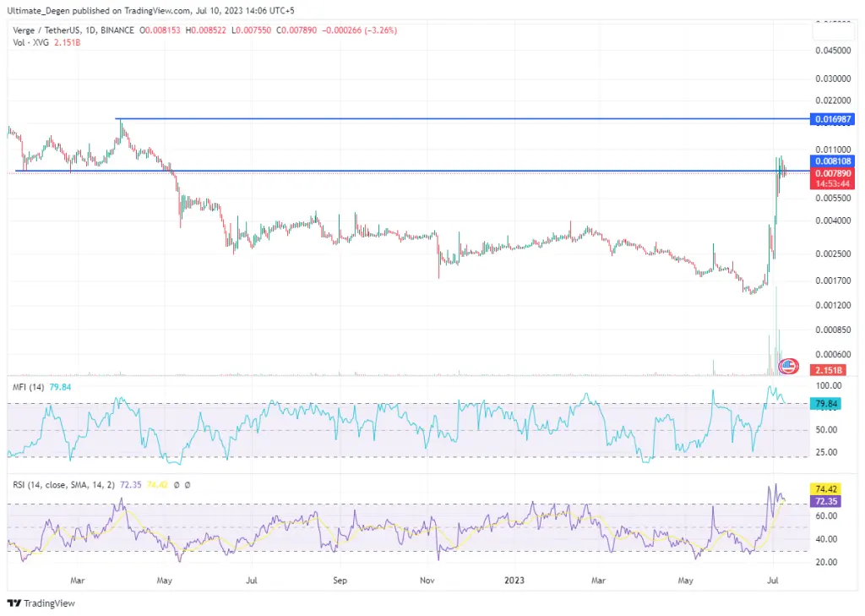Select the horizontal line at 0.008108
Viewport: 865px width, 616px height.
(x=412, y=171)
